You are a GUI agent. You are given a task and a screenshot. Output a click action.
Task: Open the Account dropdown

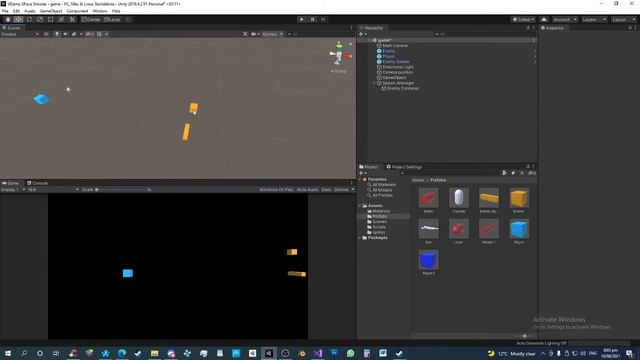click(564, 20)
